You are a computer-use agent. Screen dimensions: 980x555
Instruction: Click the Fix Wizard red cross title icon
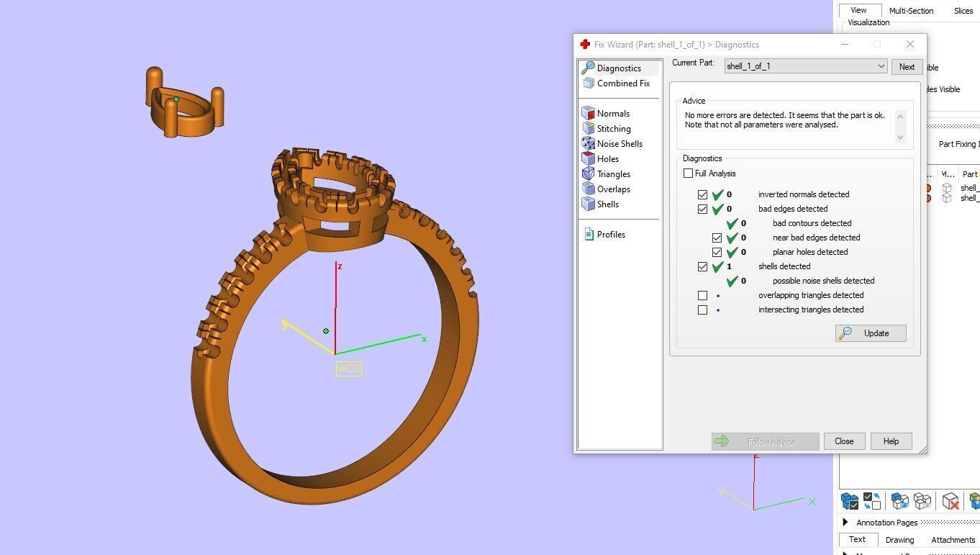coord(585,45)
